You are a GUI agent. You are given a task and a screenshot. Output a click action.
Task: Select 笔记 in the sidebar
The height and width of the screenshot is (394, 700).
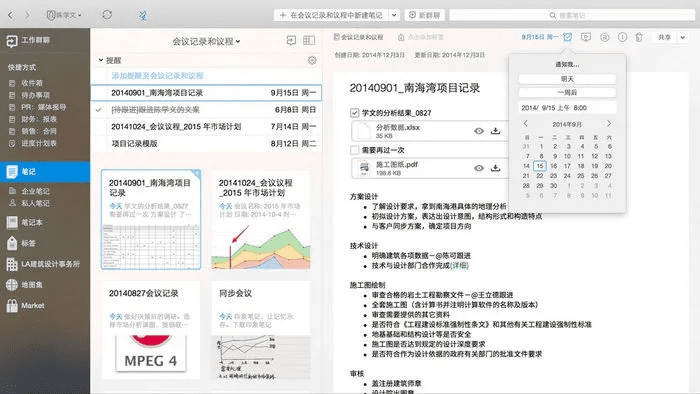click(45, 172)
